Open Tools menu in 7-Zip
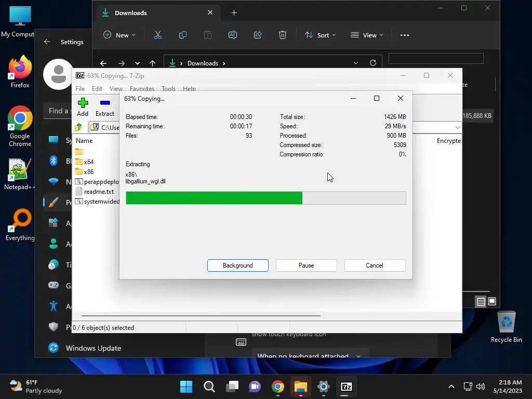 pos(169,88)
